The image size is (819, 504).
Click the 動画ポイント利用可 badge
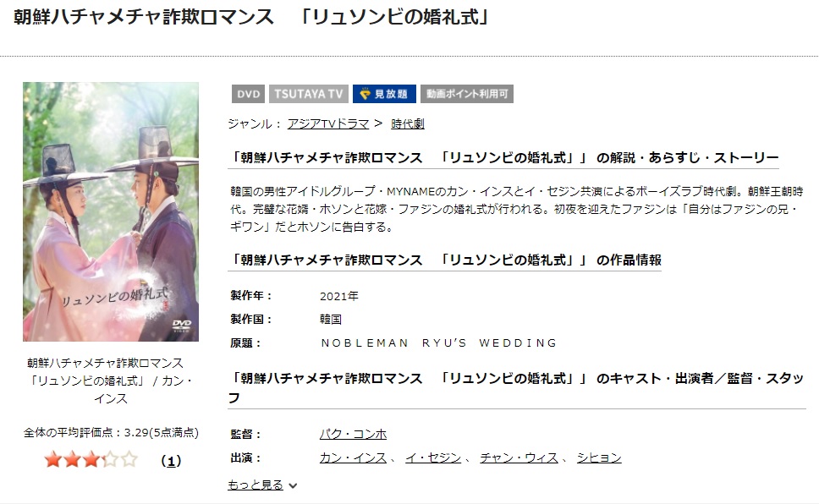tap(467, 94)
